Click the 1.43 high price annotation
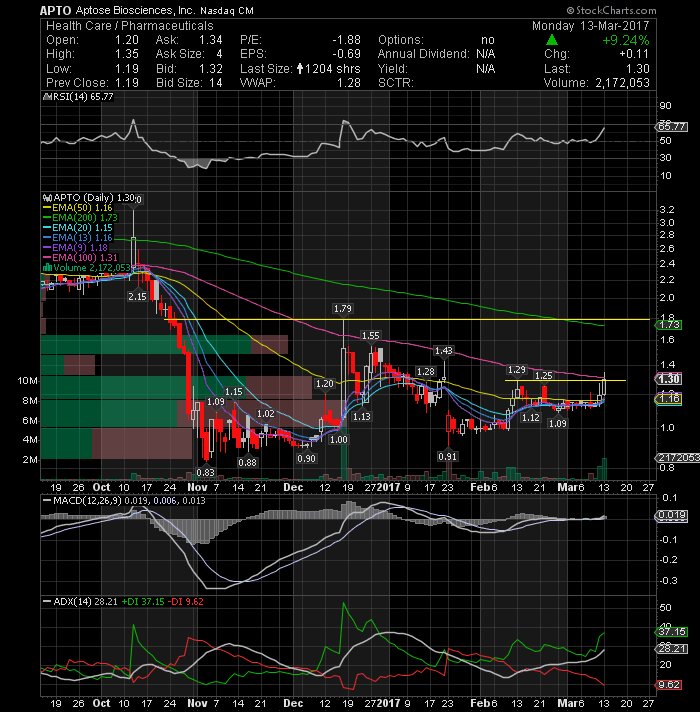 tap(444, 351)
